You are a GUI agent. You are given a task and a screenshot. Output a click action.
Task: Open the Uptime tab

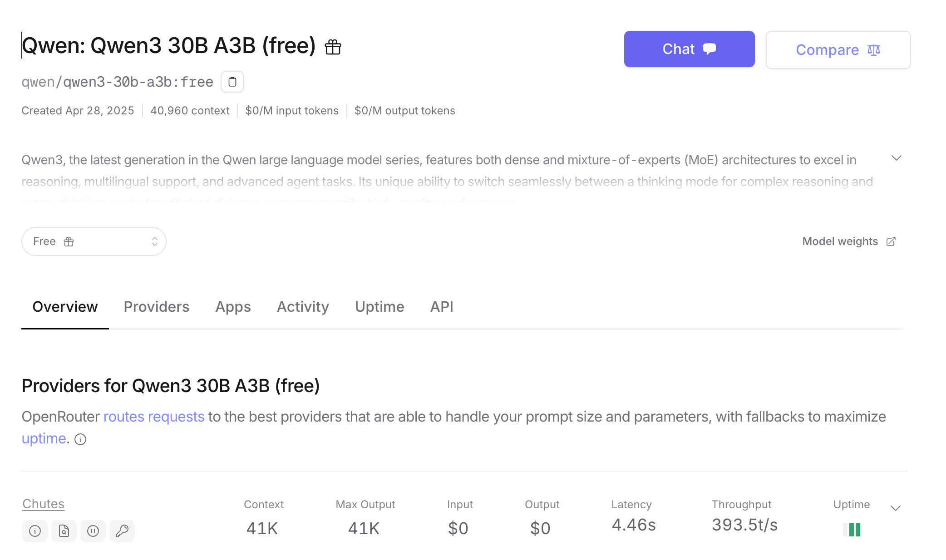click(379, 307)
